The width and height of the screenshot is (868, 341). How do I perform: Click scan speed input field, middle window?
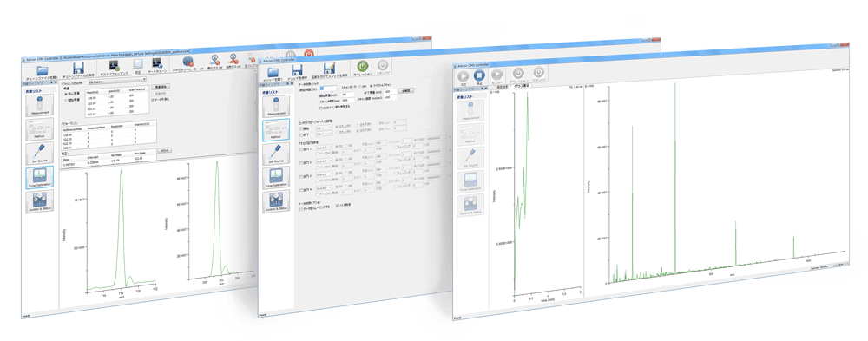tap(391, 97)
